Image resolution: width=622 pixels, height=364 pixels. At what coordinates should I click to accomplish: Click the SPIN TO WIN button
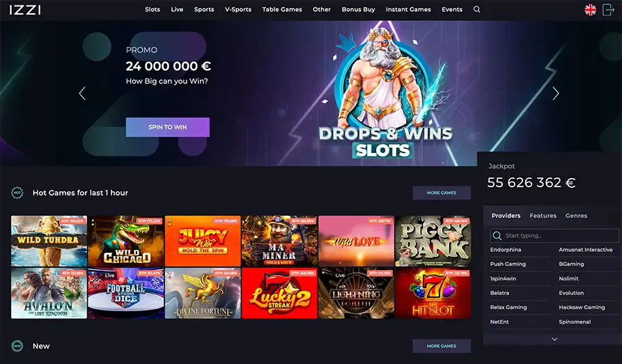tap(167, 127)
